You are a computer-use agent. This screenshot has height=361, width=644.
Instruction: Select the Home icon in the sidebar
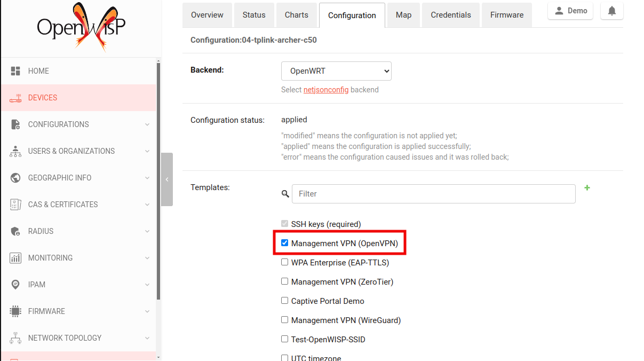15,70
